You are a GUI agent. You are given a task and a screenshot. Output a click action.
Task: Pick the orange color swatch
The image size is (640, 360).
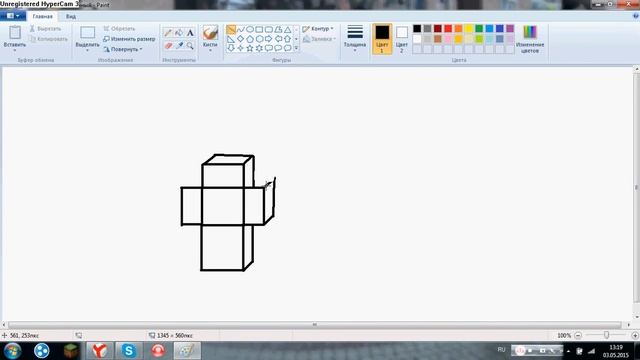458,29
